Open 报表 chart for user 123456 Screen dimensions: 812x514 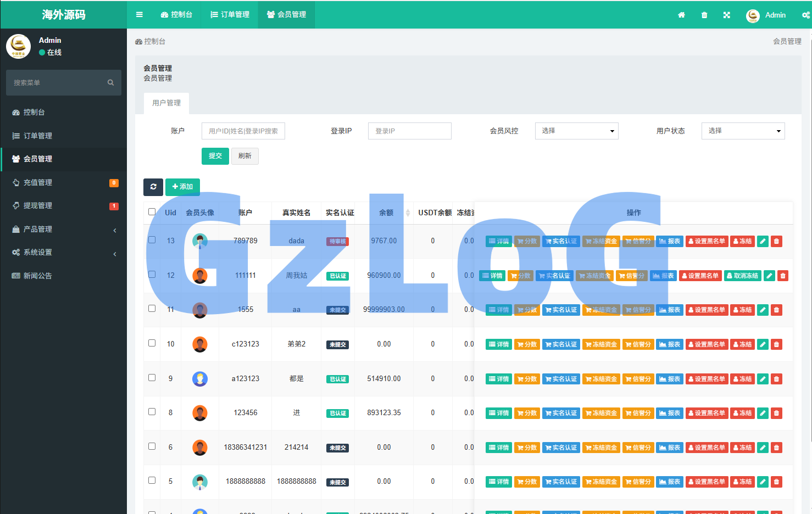tap(670, 413)
